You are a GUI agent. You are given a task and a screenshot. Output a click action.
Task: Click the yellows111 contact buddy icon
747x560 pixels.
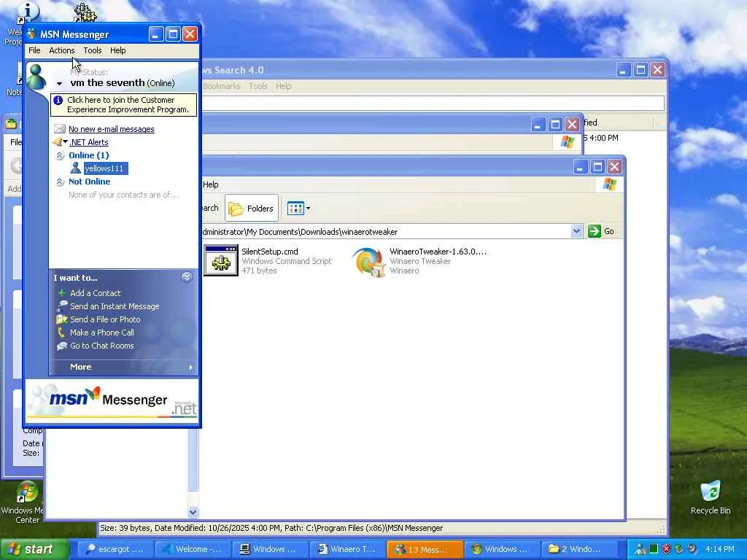click(x=75, y=168)
